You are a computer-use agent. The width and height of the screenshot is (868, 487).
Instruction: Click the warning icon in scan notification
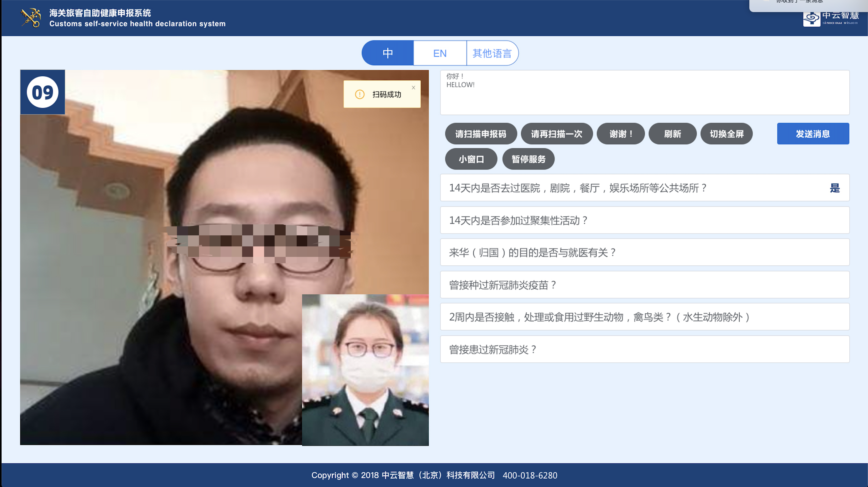click(x=359, y=94)
